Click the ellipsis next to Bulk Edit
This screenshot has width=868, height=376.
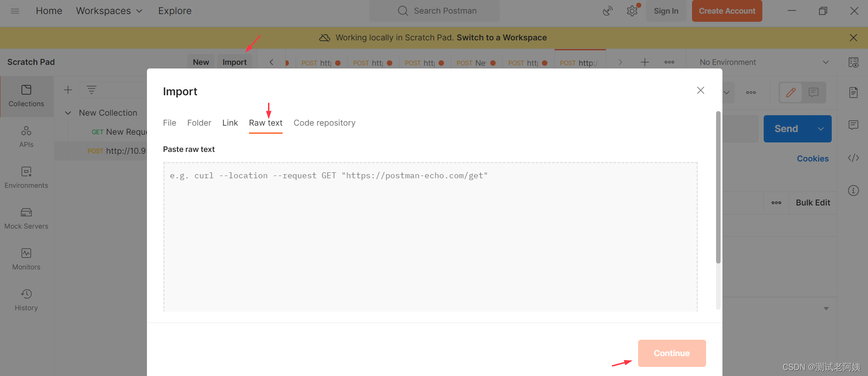coord(776,203)
